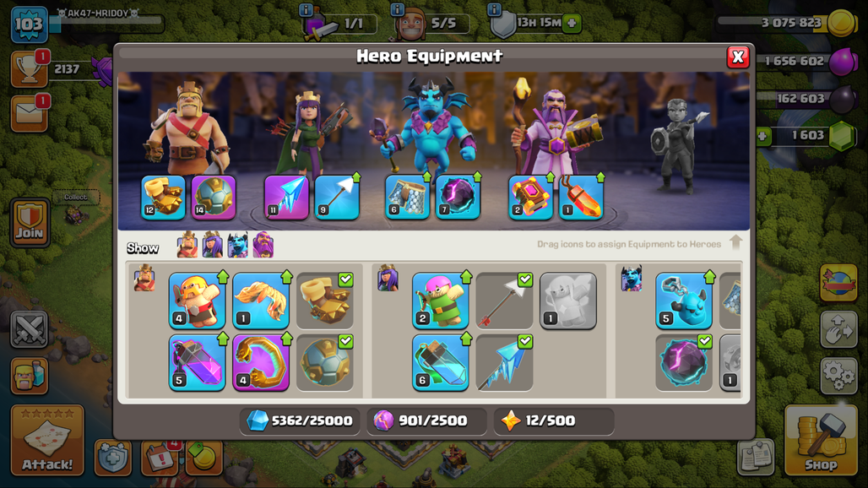Screen dimensions: 868x488
Task: Open the trophy league icon
Action: 29,70
